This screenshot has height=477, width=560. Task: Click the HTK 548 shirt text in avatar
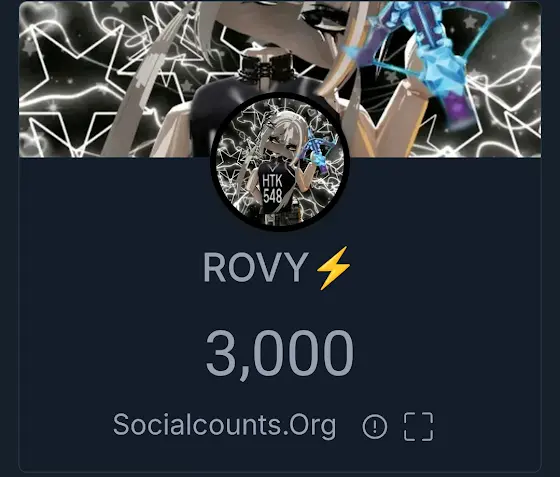pos(272,188)
